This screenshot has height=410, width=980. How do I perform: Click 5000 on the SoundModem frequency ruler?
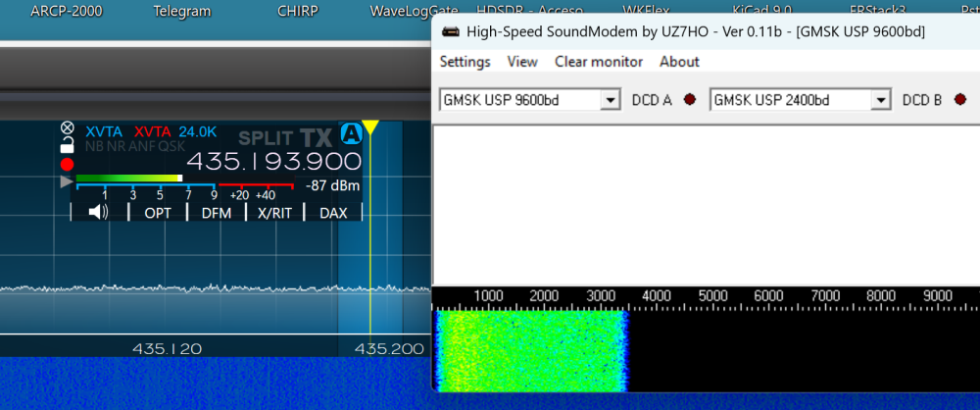coord(713,295)
